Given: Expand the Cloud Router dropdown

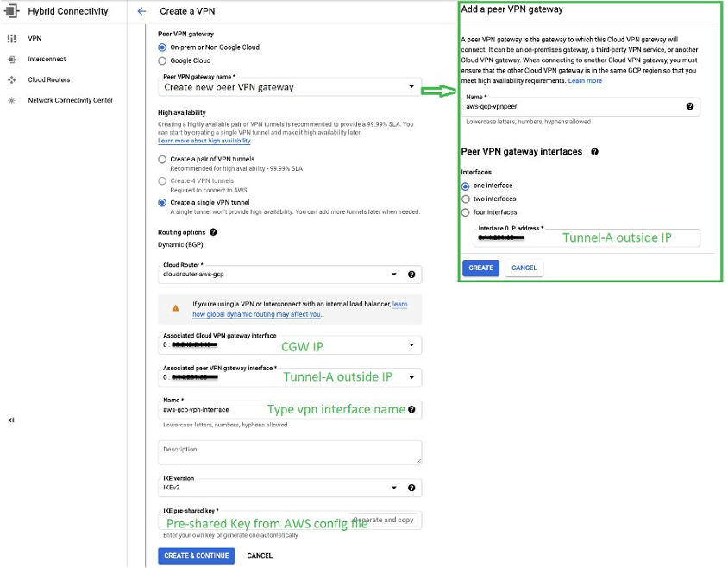Looking at the screenshot, I should pyautogui.click(x=393, y=275).
